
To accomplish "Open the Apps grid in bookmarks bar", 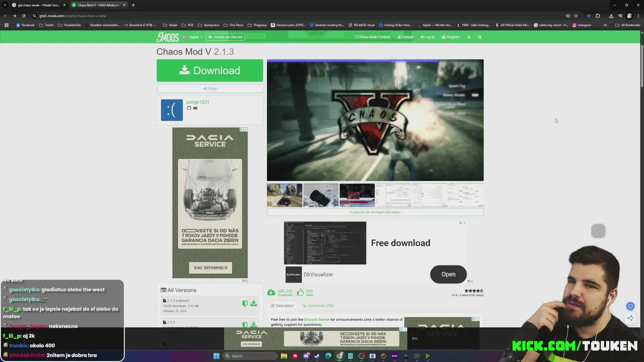I will coord(7,25).
